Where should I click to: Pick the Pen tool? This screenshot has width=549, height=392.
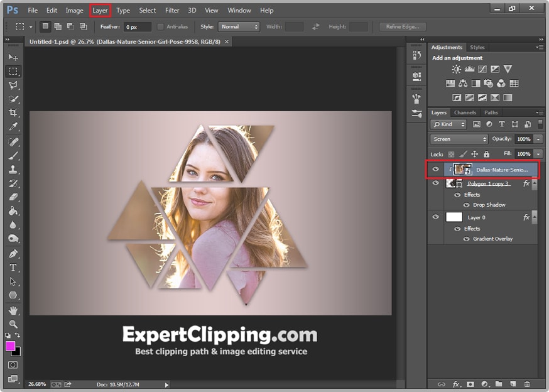(13, 254)
